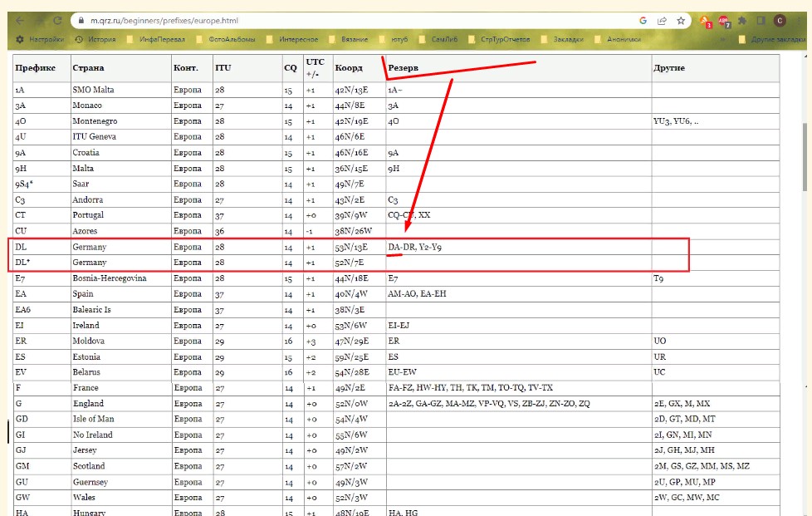
Task: Open the ФотоАльбомы bookmark folder
Action: 226,39
